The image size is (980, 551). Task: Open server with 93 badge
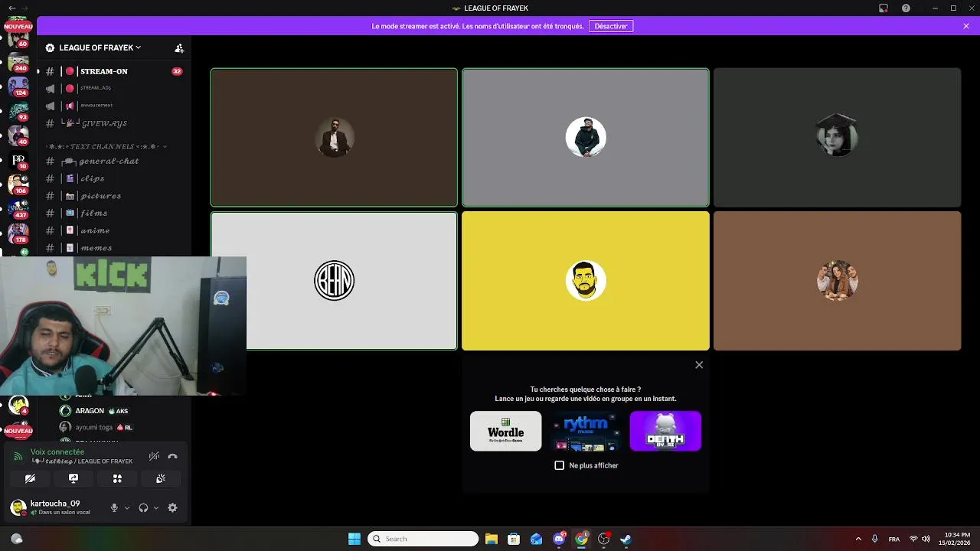[x=18, y=111]
